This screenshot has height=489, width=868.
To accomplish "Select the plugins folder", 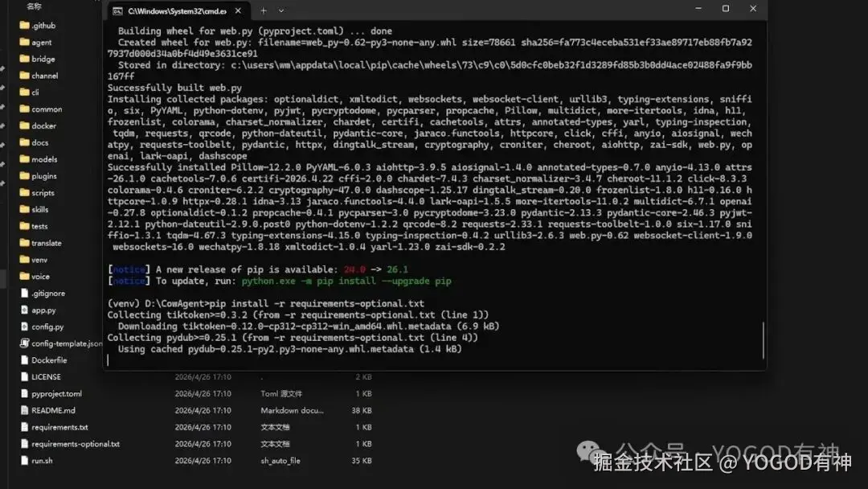I will (x=43, y=176).
